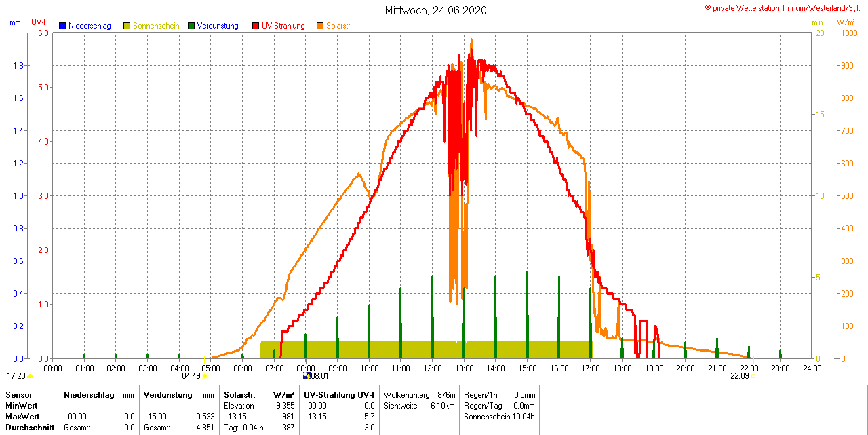Click the Wolkenunterg. value 876m

point(446,395)
